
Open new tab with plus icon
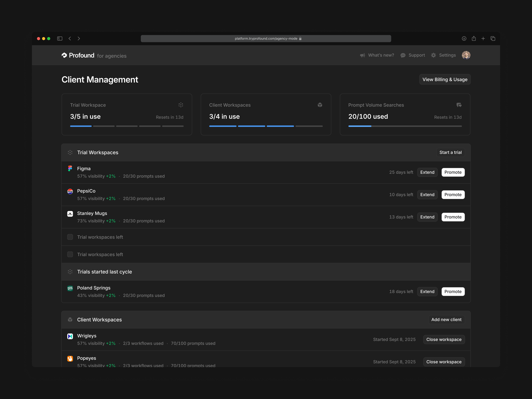coord(483,39)
